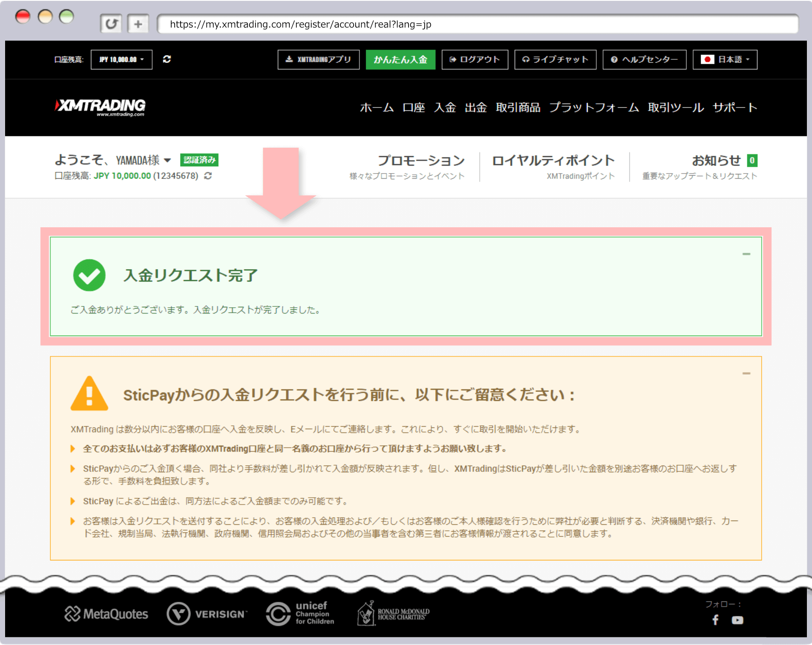Navigate to the 取引商品 section
The width and height of the screenshot is (812, 645).
click(x=518, y=107)
